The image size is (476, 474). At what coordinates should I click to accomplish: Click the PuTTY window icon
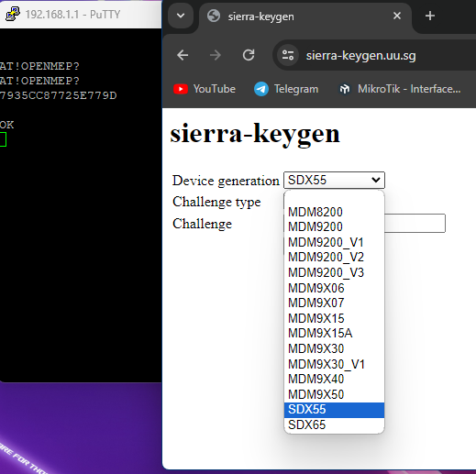13,14
